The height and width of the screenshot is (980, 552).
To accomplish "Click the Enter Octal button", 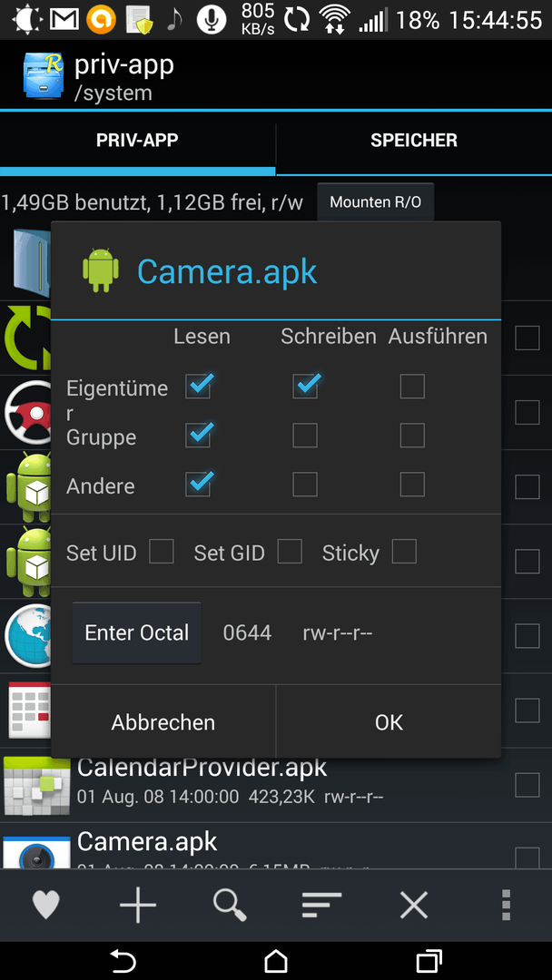I will (137, 632).
